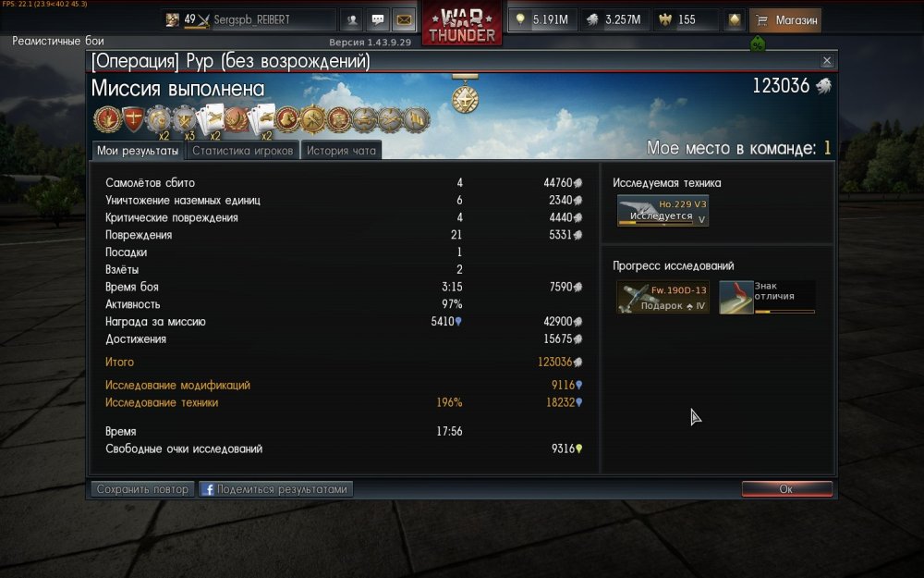The width and height of the screenshot is (924, 578).
Task: Select the Мои результаты tab
Action: click(138, 151)
